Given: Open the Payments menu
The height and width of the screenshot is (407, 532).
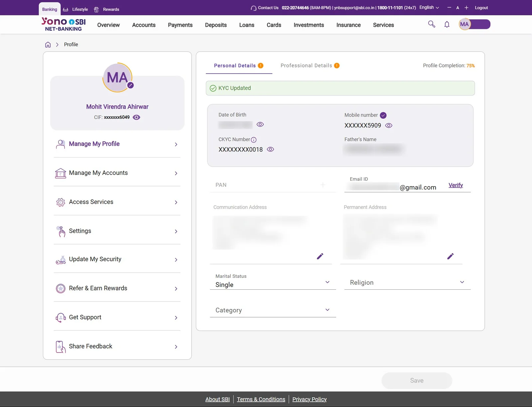Looking at the screenshot, I should click(180, 25).
